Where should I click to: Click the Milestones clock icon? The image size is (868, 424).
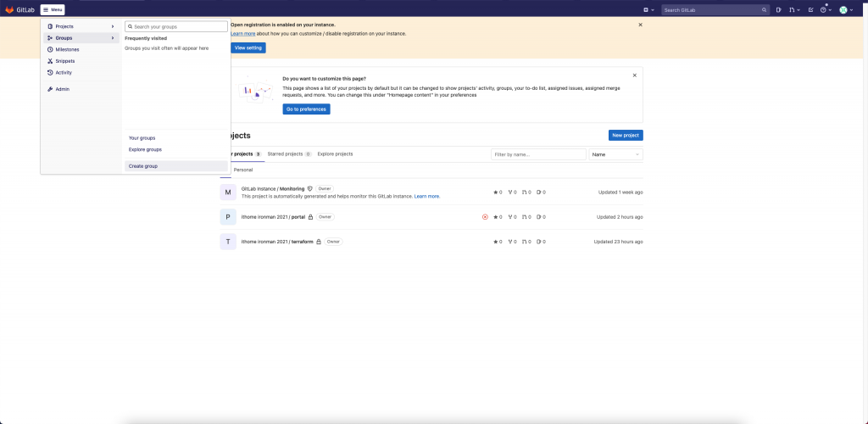click(50, 50)
